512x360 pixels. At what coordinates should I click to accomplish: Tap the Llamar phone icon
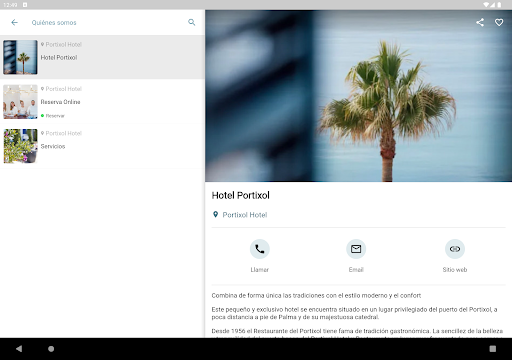260,249
